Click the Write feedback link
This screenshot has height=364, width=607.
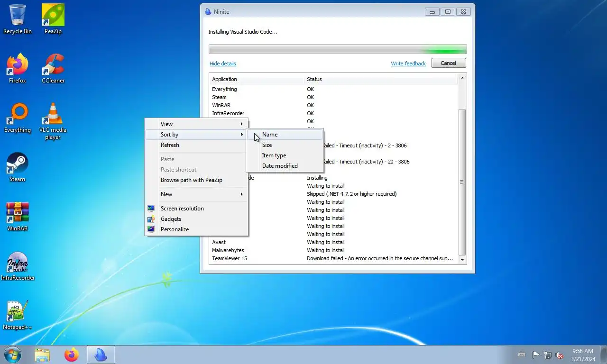pos(408,64)
